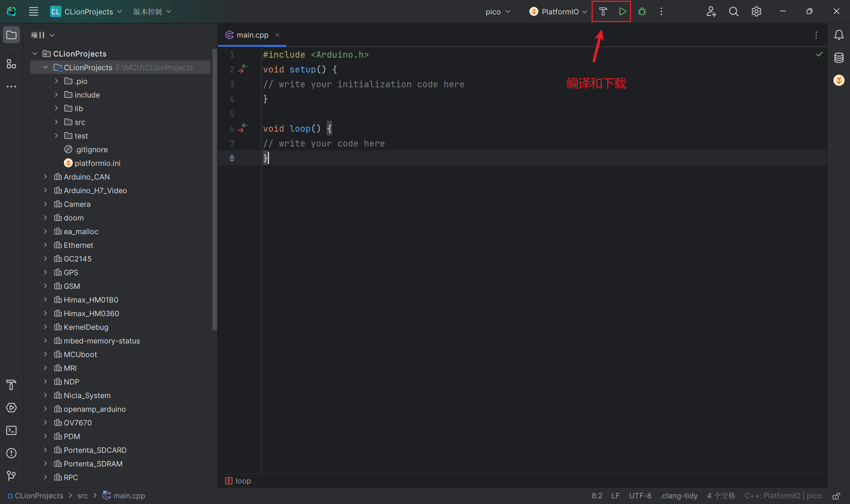
Task: Expand Arduino_CAN library
Action: tap(45, 176)
